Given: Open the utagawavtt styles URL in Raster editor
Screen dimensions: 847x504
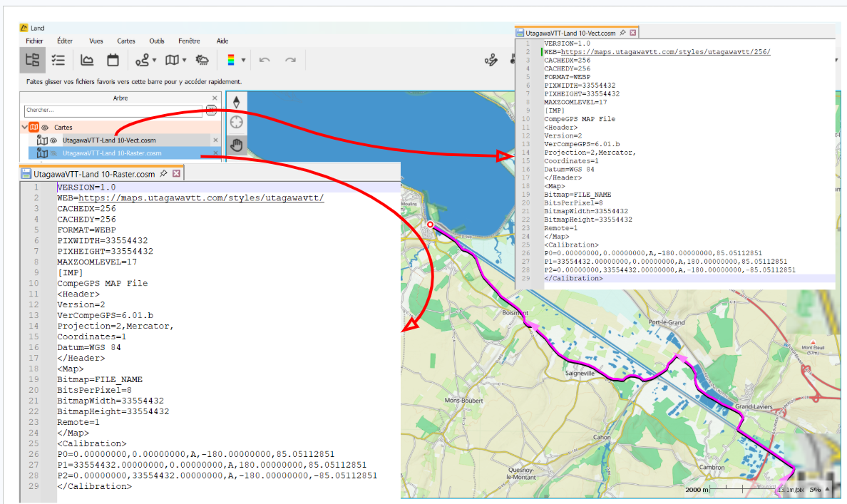Looking at the screenshot, I should pyautogui.click(x=201, y=197).
